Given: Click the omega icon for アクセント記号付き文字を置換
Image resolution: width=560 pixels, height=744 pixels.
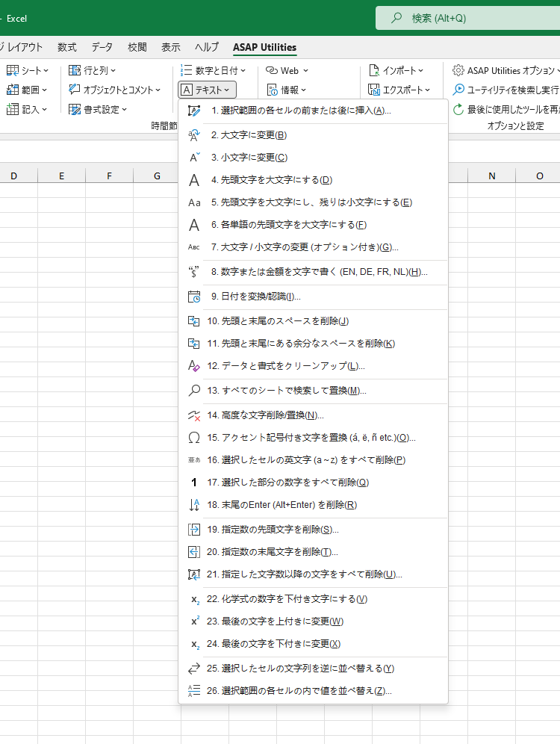Looking at the screenshot, I should point(194,438).
